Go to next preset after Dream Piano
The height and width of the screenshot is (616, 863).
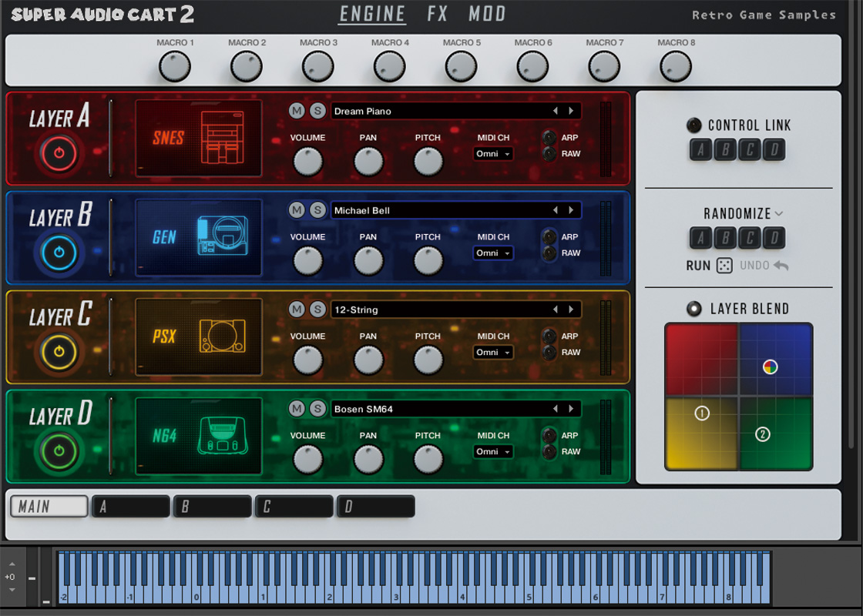point(571,111)
